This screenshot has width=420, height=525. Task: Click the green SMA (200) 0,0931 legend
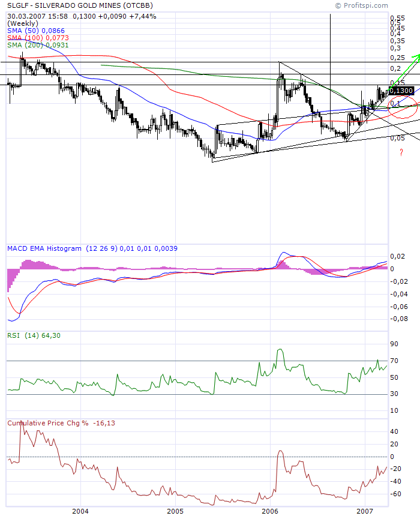point(38,45)
